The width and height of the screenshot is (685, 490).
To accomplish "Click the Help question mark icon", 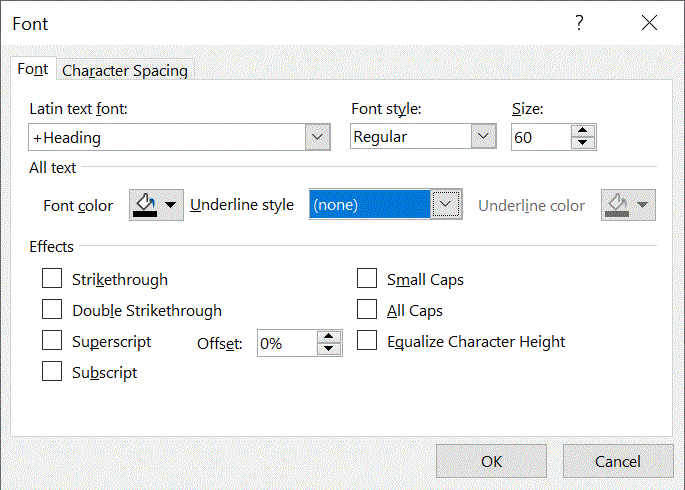I will tap(579, 24).
